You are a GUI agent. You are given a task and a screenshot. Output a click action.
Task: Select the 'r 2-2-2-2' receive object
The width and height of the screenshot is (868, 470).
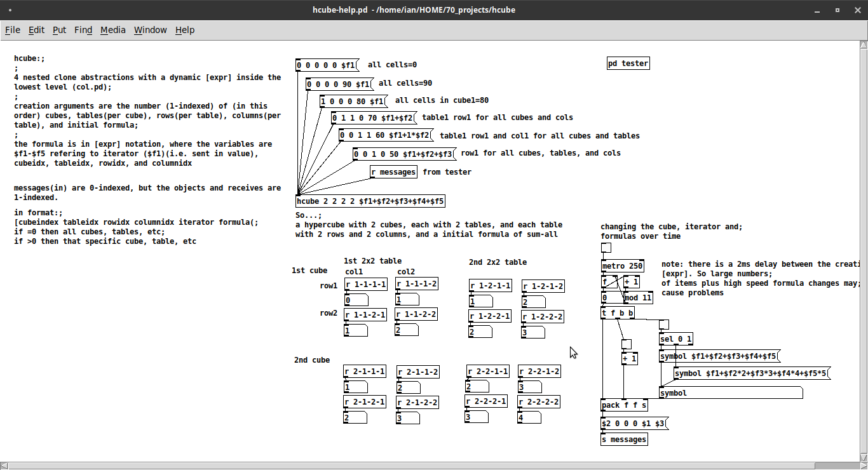(x=539, y=402)
